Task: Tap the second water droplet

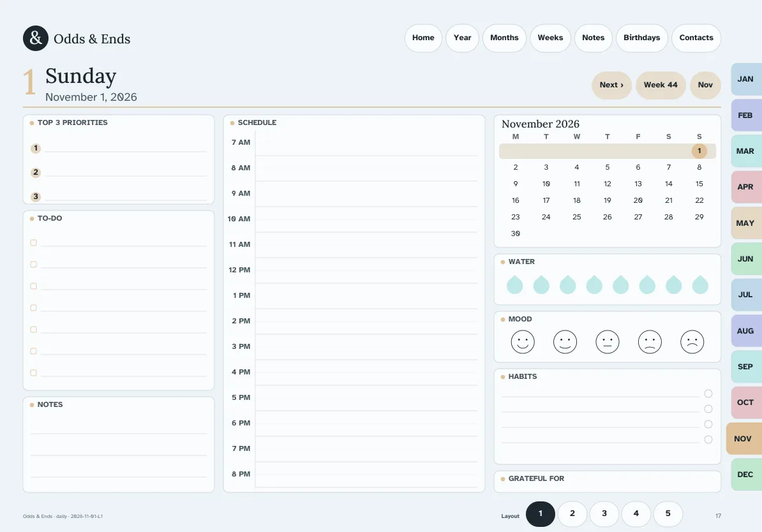Action: 541,284
